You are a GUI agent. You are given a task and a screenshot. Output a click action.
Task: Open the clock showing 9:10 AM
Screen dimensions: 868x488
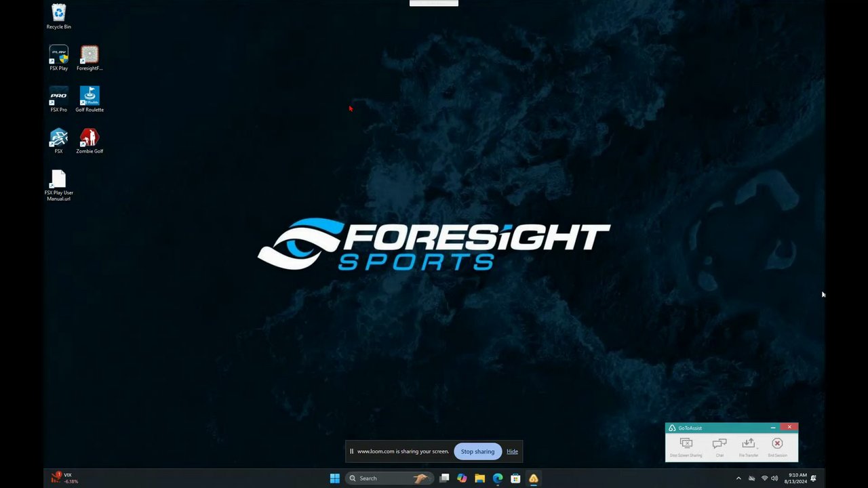tap(797, 479)
